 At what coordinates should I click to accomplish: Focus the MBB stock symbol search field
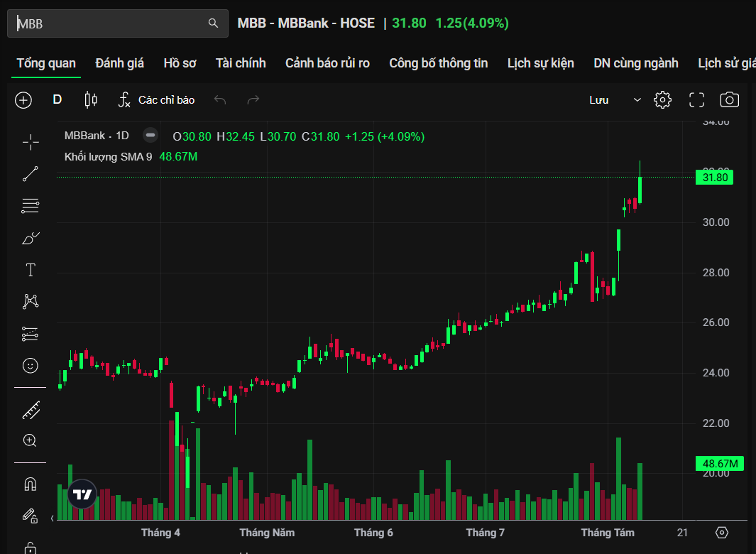(118, 23)
